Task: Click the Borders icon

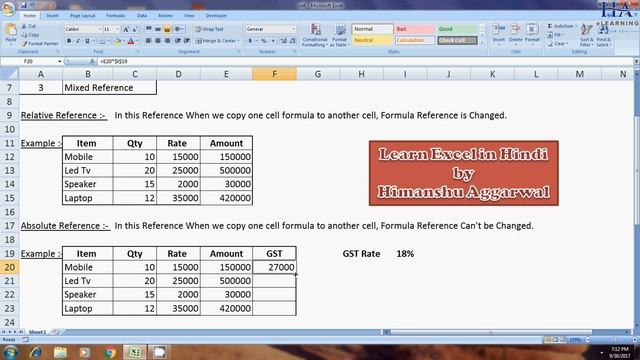Action: pyautogui.click(x=102, y=41)
